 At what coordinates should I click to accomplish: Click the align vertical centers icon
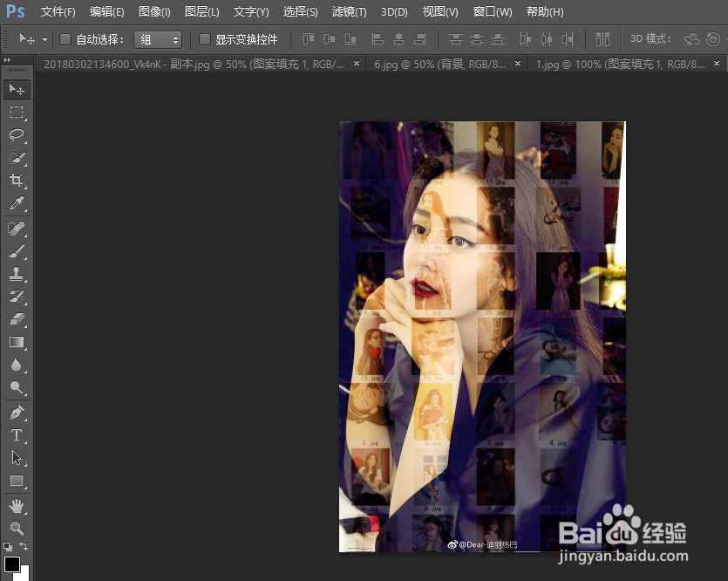[x=330, y=39]
